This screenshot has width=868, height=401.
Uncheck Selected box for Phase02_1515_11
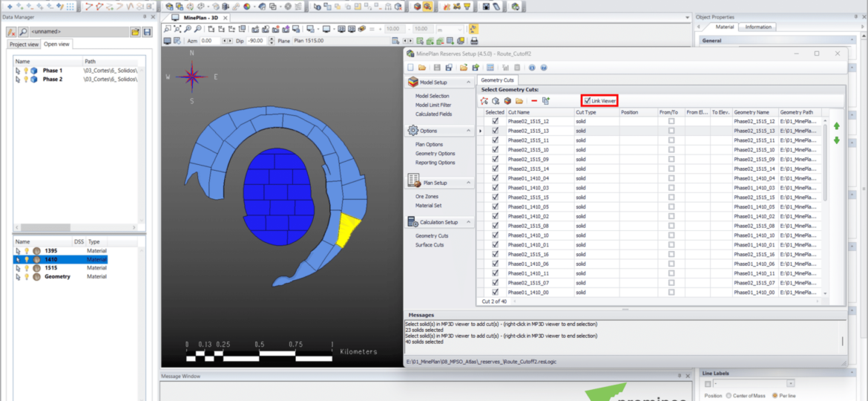click(496, 140)
